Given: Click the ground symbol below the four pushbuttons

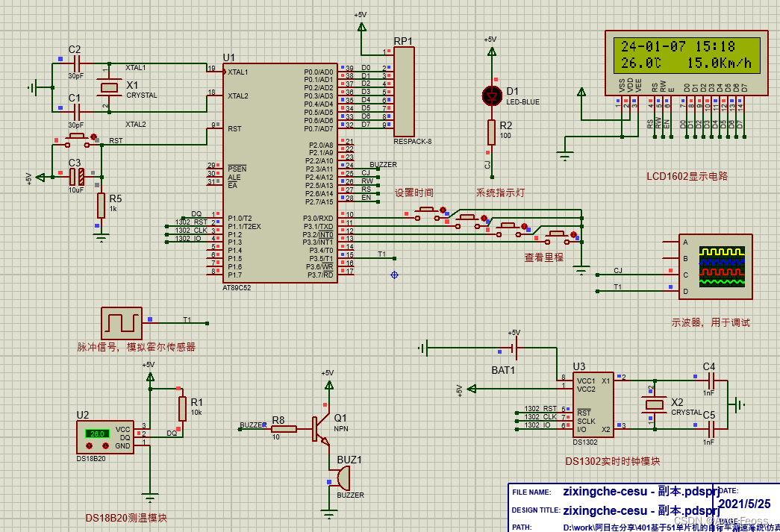Looking at the screenshot, I should pyautogui.click(x=581, y=270).
